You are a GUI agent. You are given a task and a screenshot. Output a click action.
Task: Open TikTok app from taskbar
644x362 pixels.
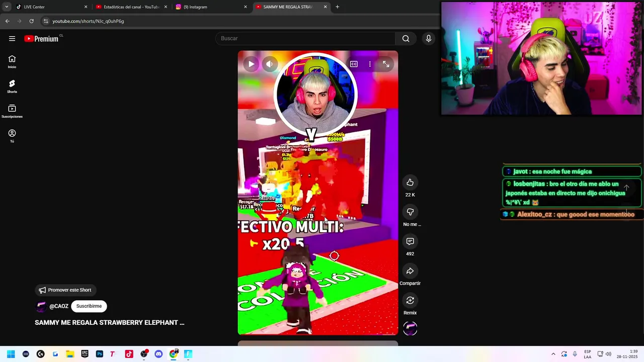(x=129, y=354)
